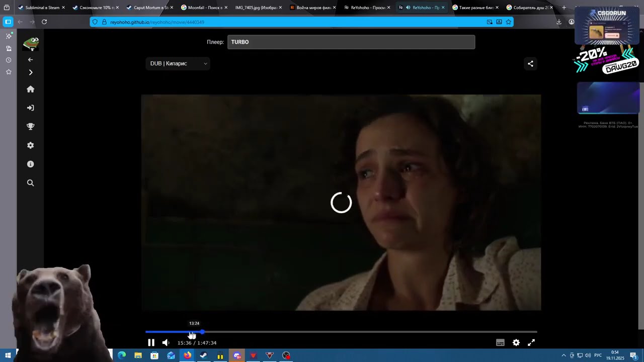Switch the РУС keyboard language indicator

pos(598,355)
